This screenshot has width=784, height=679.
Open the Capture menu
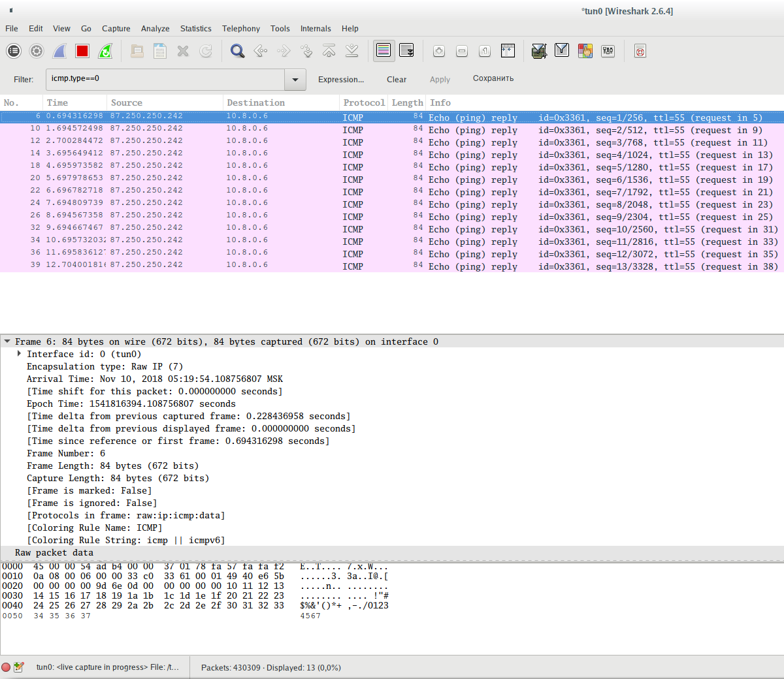coord(116,29)
